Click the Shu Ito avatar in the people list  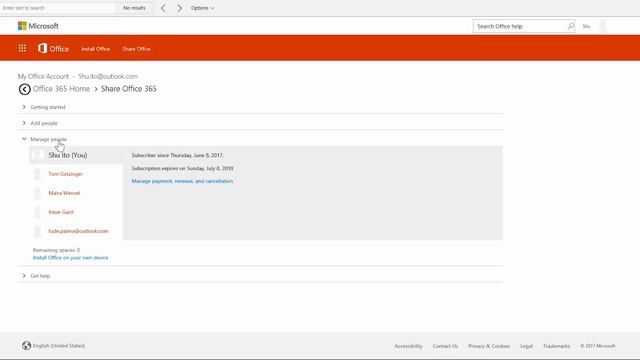tap(38, 155)
